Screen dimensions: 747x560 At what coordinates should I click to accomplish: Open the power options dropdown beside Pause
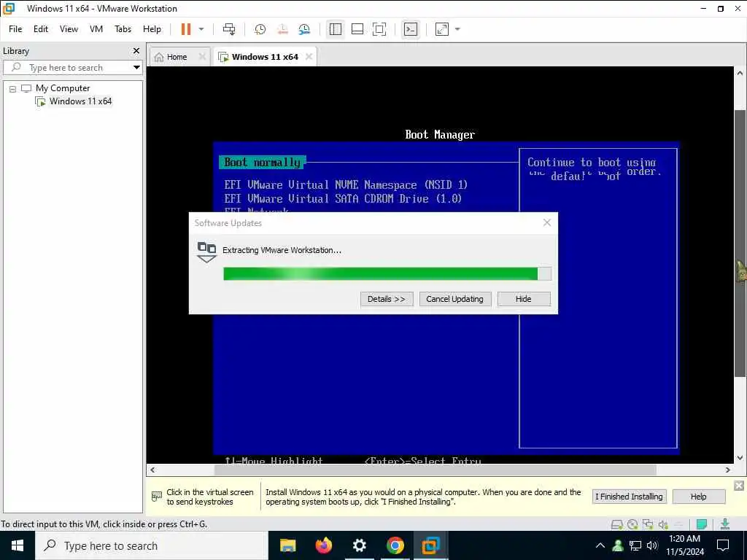(x=201, y=29)
